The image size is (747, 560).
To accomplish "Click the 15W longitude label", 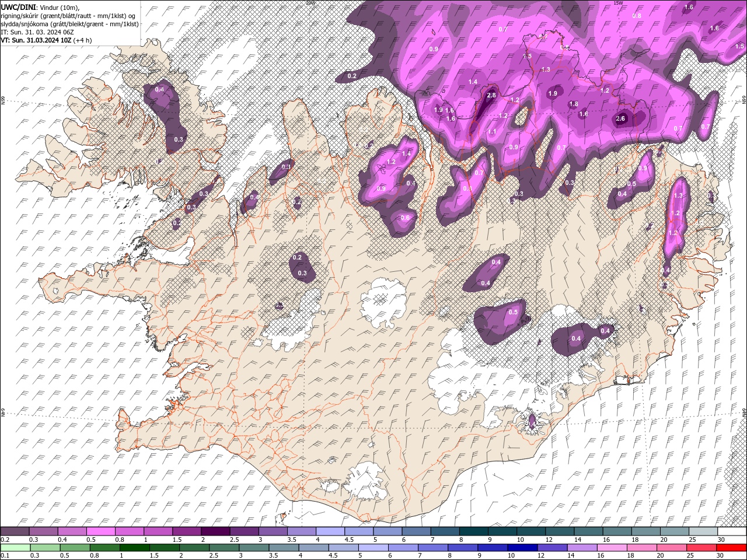I will tap(618, 2).
